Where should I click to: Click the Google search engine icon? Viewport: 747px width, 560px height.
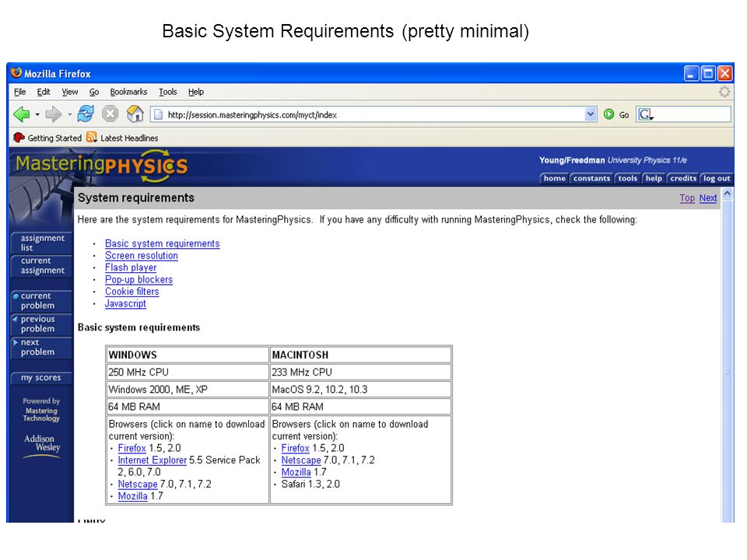(646, 114)
